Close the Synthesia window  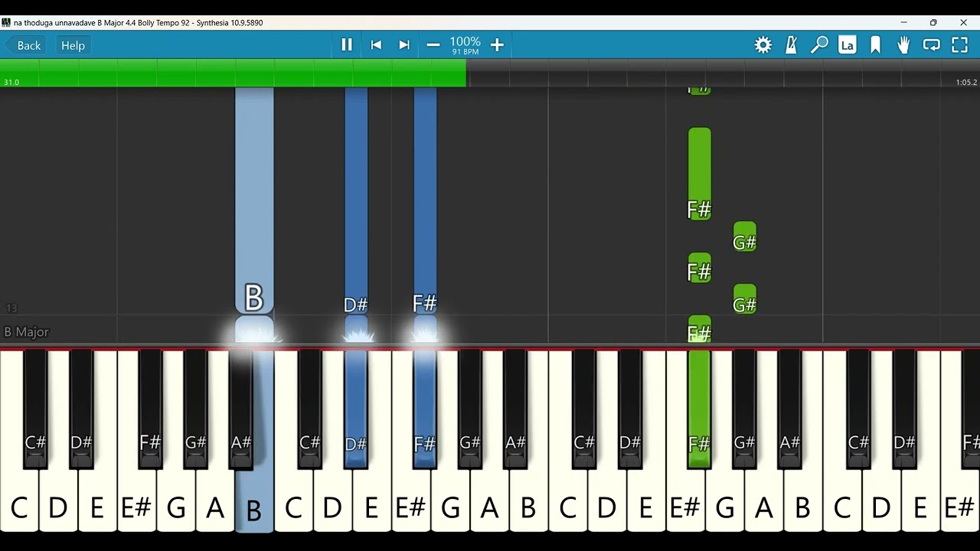963,22
